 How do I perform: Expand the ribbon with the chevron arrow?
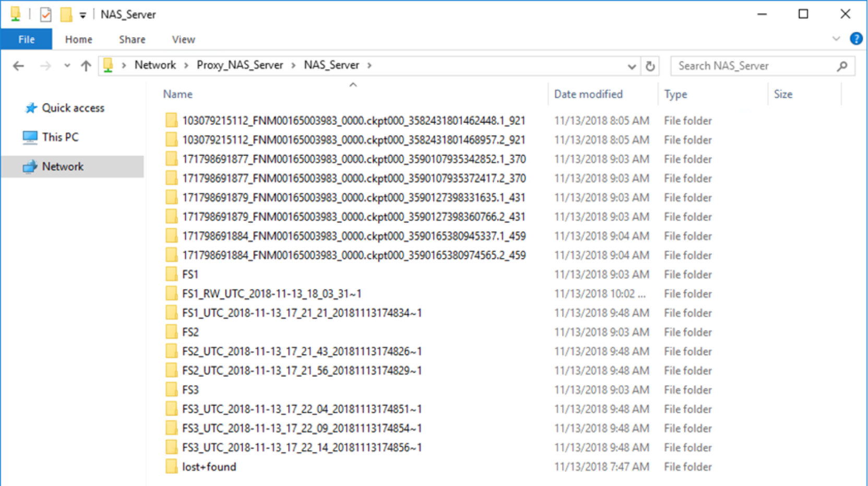[x=836, y=39]
